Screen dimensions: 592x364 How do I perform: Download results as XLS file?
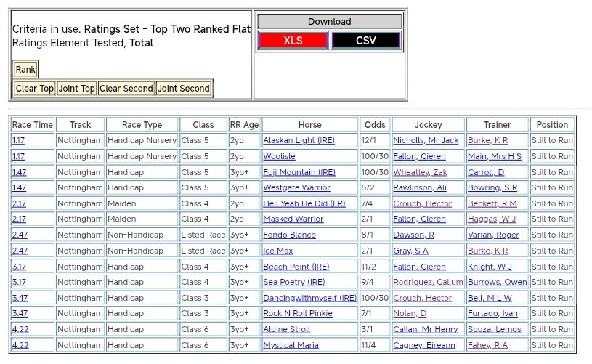coord(293,41)
